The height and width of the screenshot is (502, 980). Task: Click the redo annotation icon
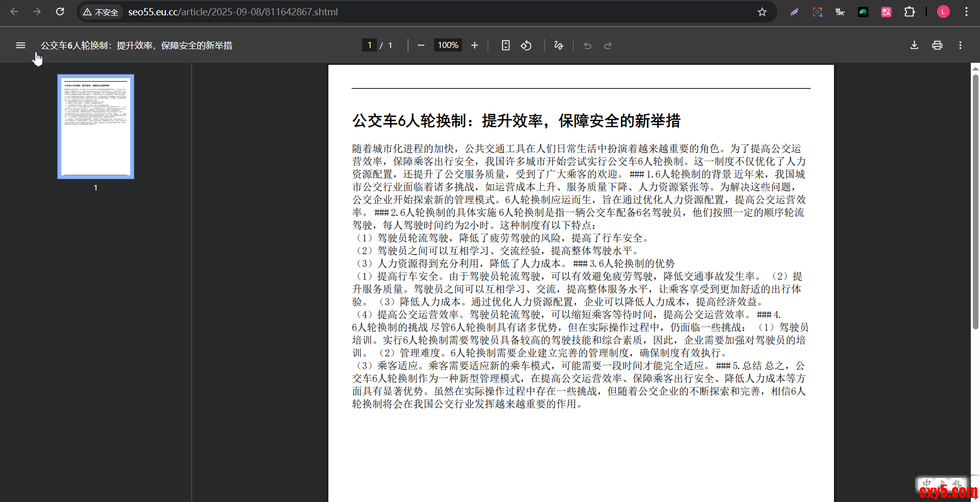(x=608, y=45)
